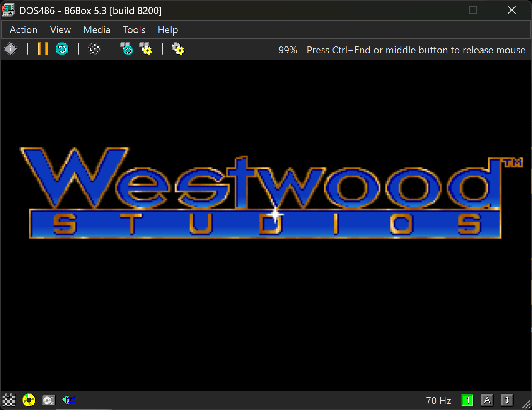Image resolution: width=532 pixels, height=410 pixels.
Task: Hard reset the emulated machine (teal circular arrow)
Action: (x=62, y=49)
